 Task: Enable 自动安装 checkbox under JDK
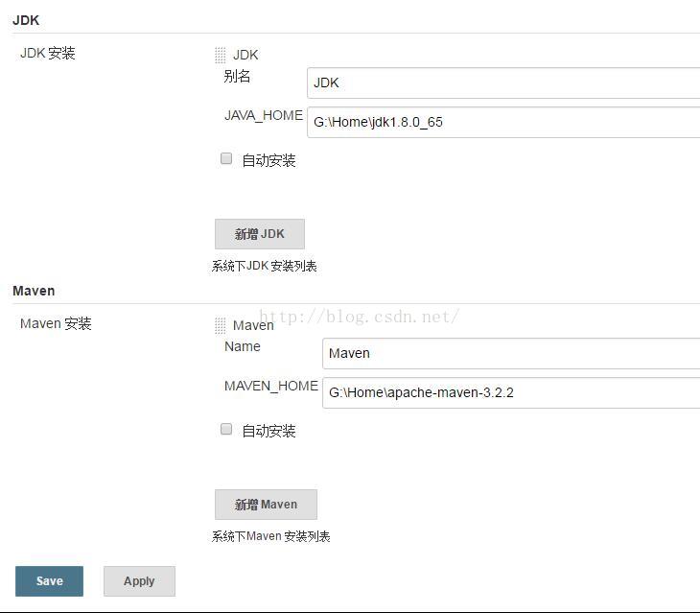[226, 158]
